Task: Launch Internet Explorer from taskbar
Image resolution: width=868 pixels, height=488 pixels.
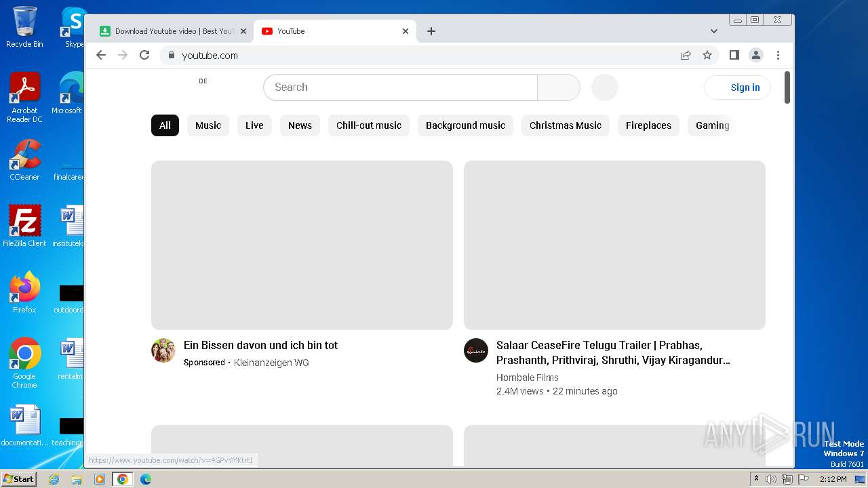Action: coord(54,479)
